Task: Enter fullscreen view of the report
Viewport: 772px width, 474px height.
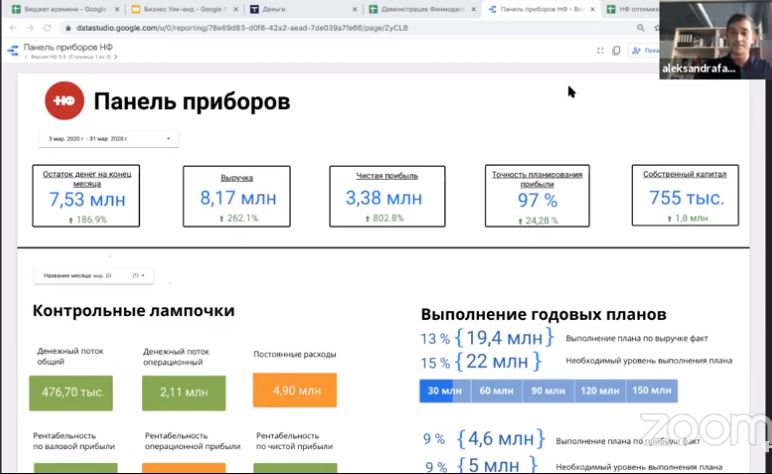Action: [x=600, y=51]
